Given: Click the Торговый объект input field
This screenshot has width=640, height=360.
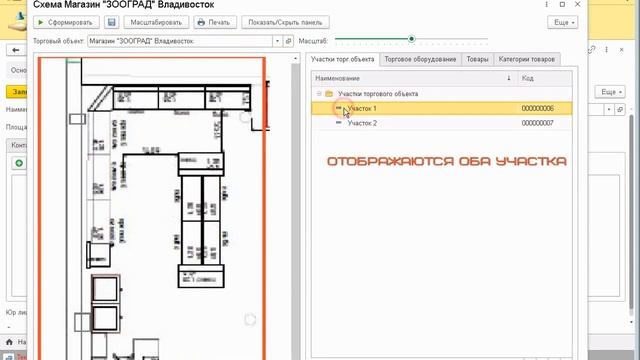Looking at the screenshot, I should tap(180, 41).
